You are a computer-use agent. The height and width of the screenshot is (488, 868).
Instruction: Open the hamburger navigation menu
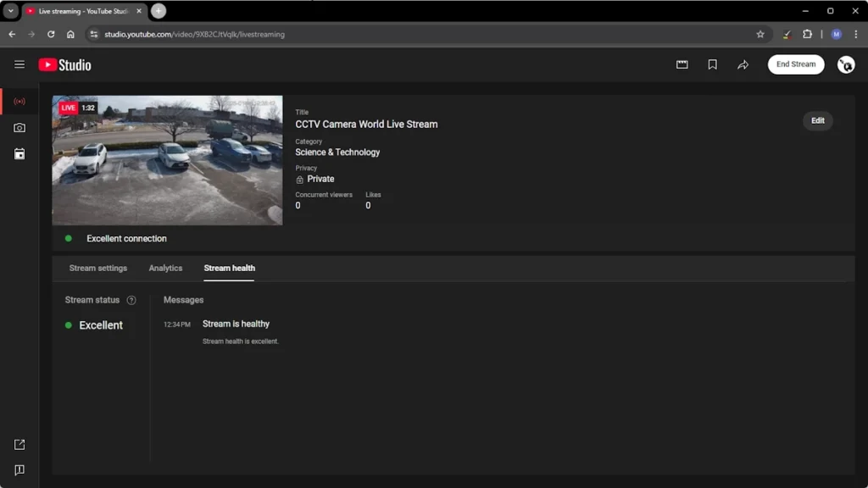[x=19, y=64]
